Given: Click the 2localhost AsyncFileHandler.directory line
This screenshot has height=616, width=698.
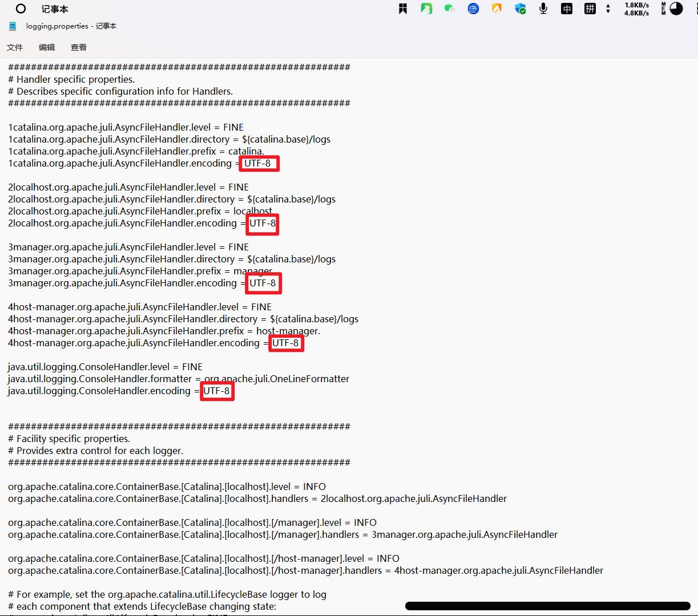Looking at the screenshot, I should (x=172, y=199).
